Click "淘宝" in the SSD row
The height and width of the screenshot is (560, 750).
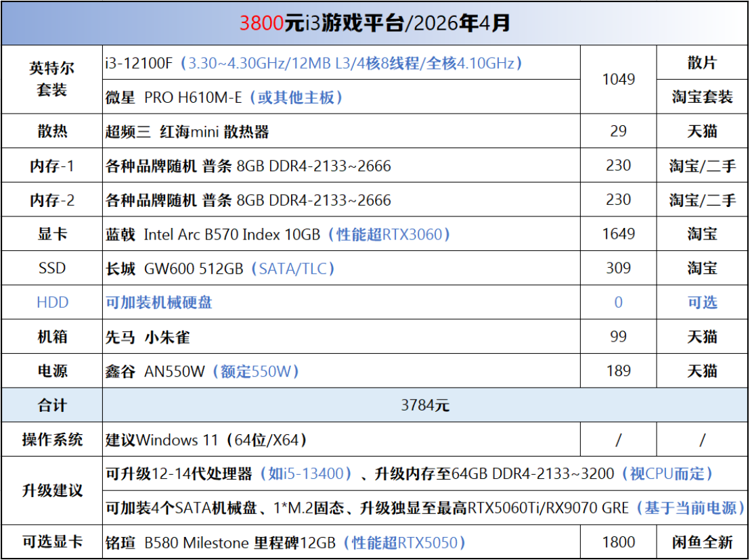[702, 268]
